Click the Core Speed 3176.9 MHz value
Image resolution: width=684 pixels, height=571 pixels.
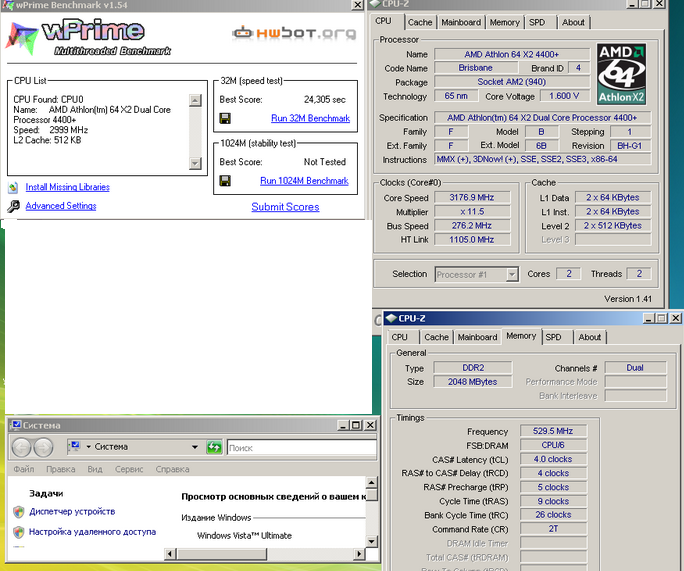pyautogui.click(x=472, y=198)
